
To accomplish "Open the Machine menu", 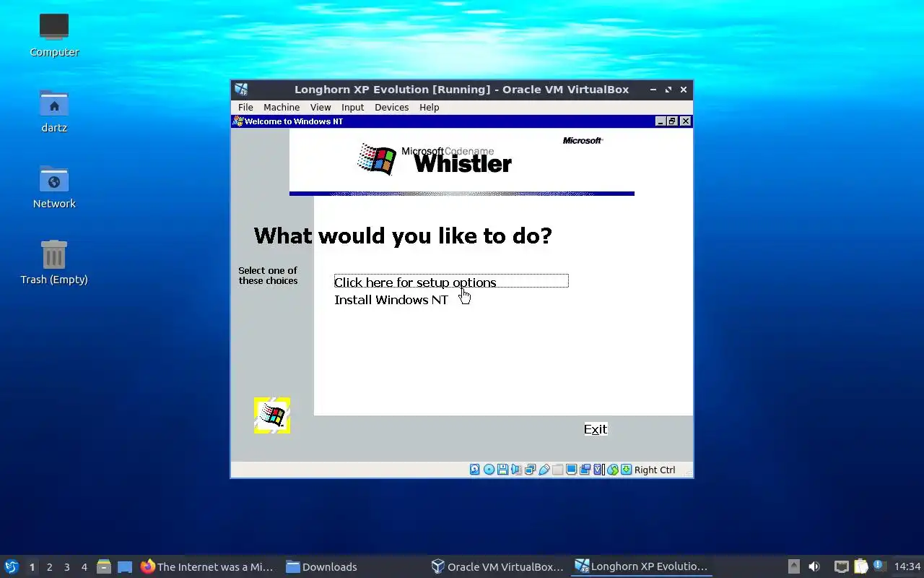I will [x=282, y=107].
